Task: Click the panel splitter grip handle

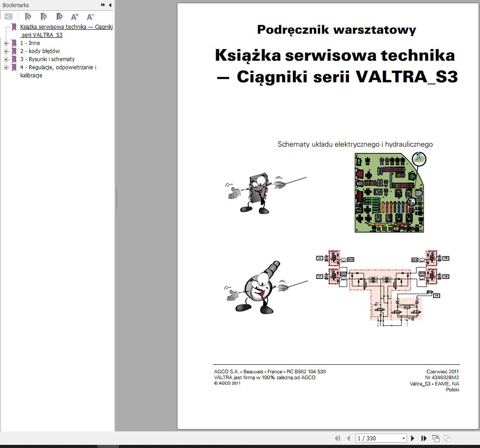Action: (117, 199)
